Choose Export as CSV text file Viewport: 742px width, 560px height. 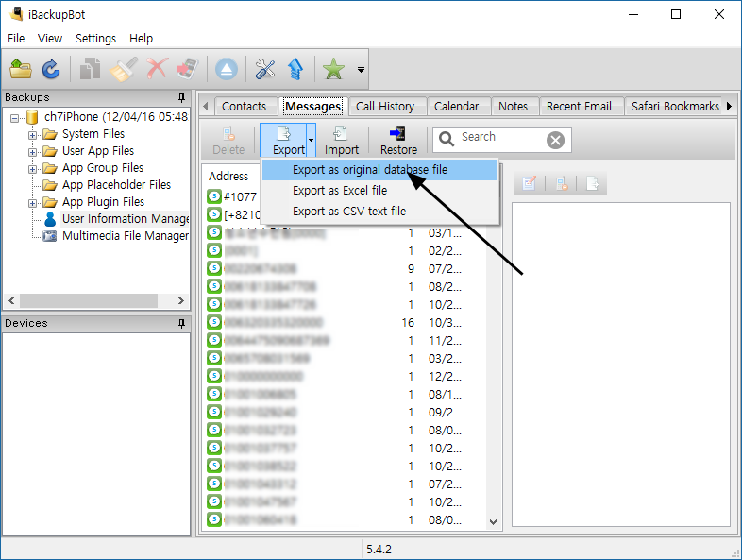[379, 212]
